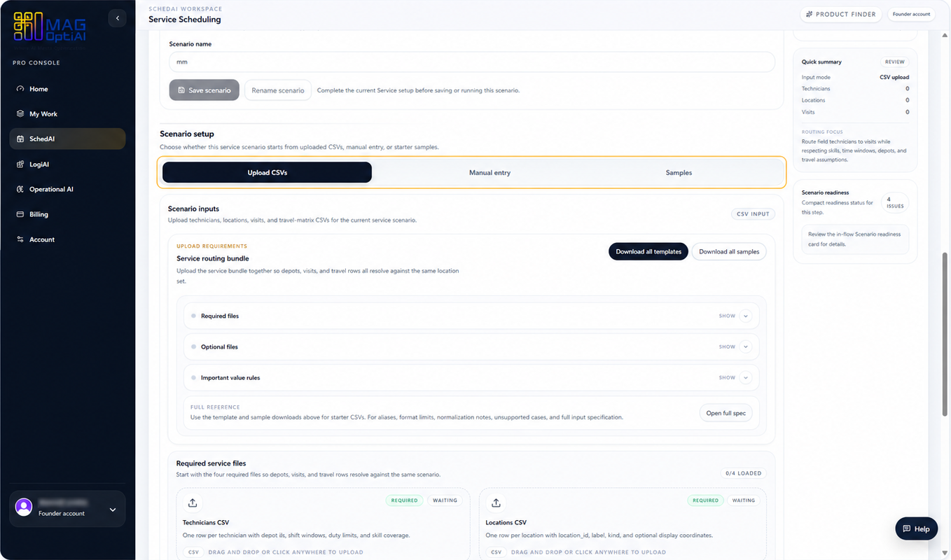
Task: Switch to the Upload CSVs tab
Action: click(267, 172)
